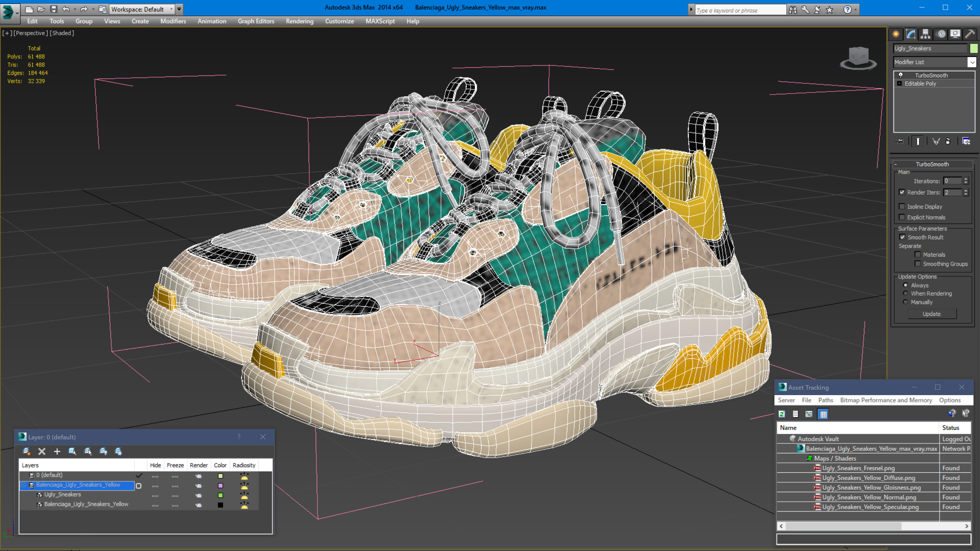Screen dimensions: 980x551
Task: Click the search binoculars icon
Action: 793,10
